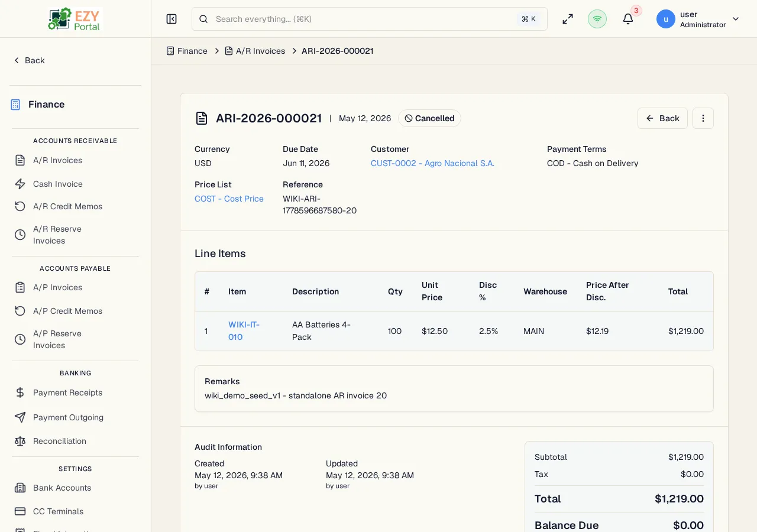Screen dimensions: 757x532
Task: Click the ⌘ K shortcut badge
Action: point(529,19)
